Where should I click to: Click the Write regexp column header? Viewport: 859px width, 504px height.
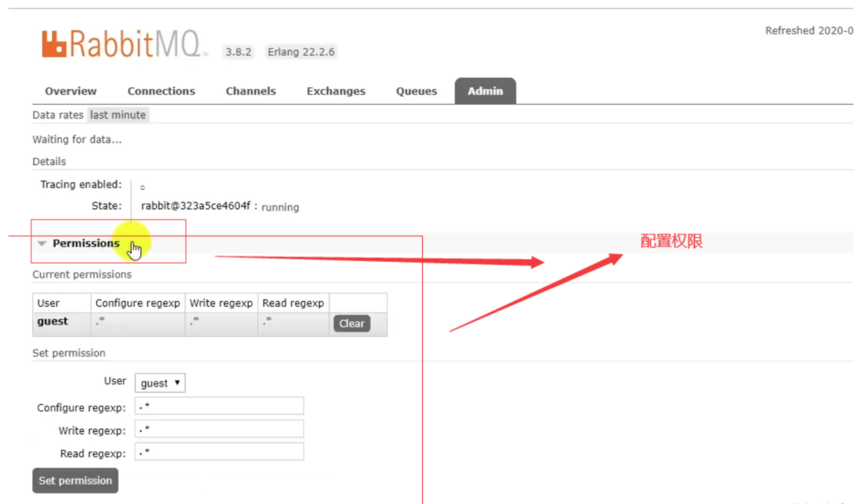(221, 303)
